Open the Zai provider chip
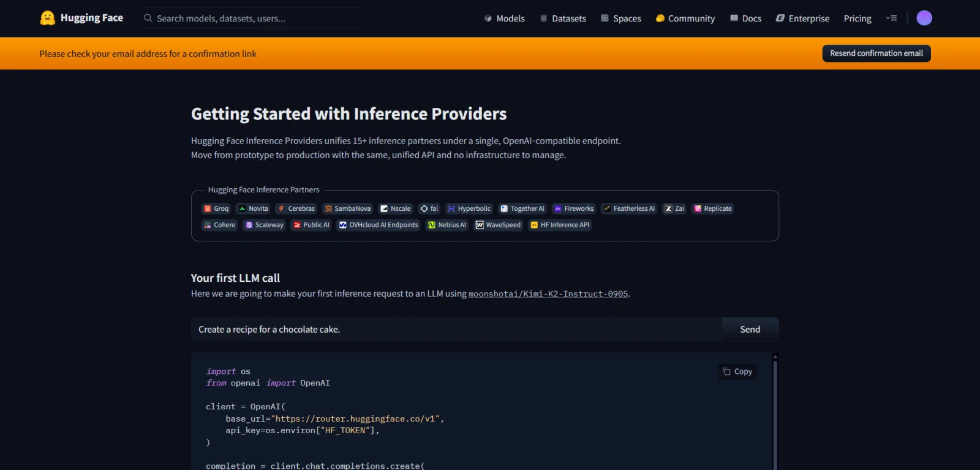 point(674,208)
